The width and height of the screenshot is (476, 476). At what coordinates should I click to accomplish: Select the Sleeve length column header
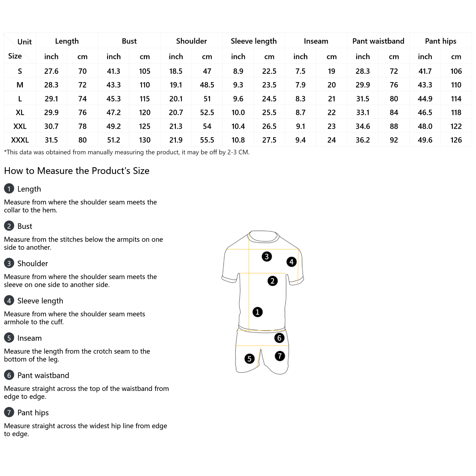click(x=253, y=41)
